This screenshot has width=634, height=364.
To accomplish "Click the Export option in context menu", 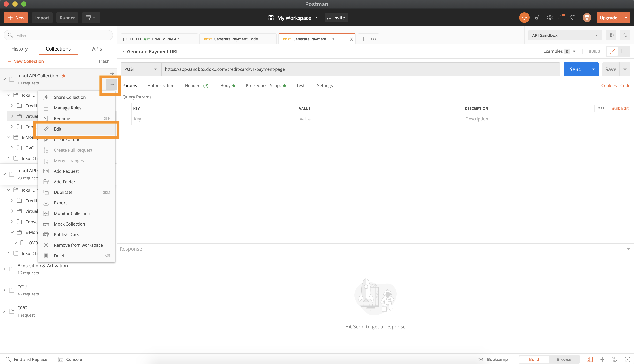I will click(x=60, y=203).
